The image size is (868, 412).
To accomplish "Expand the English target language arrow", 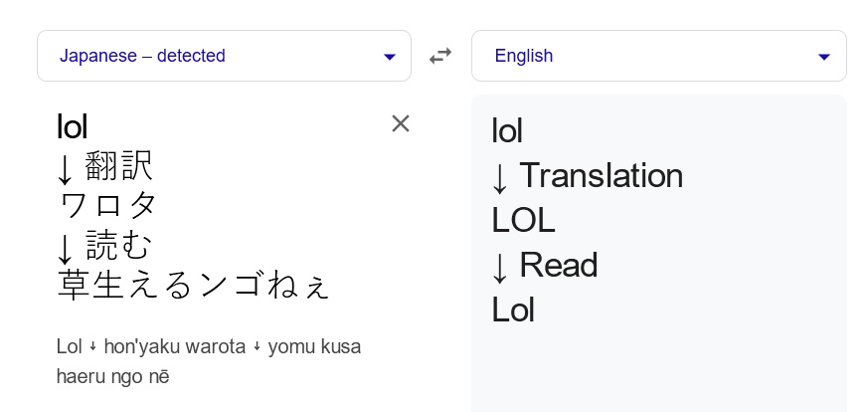I will [x=823, y=57].
